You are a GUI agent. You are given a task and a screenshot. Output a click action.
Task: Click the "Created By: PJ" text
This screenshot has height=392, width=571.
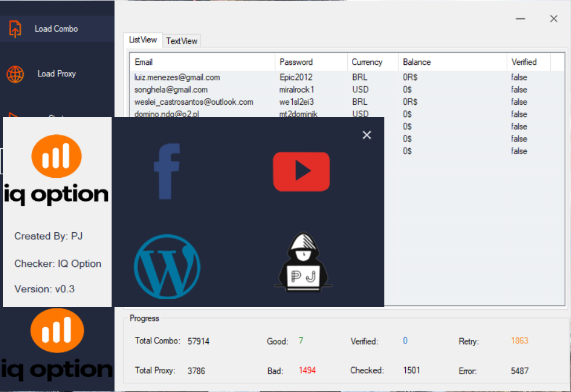click(x=49, y=236)
